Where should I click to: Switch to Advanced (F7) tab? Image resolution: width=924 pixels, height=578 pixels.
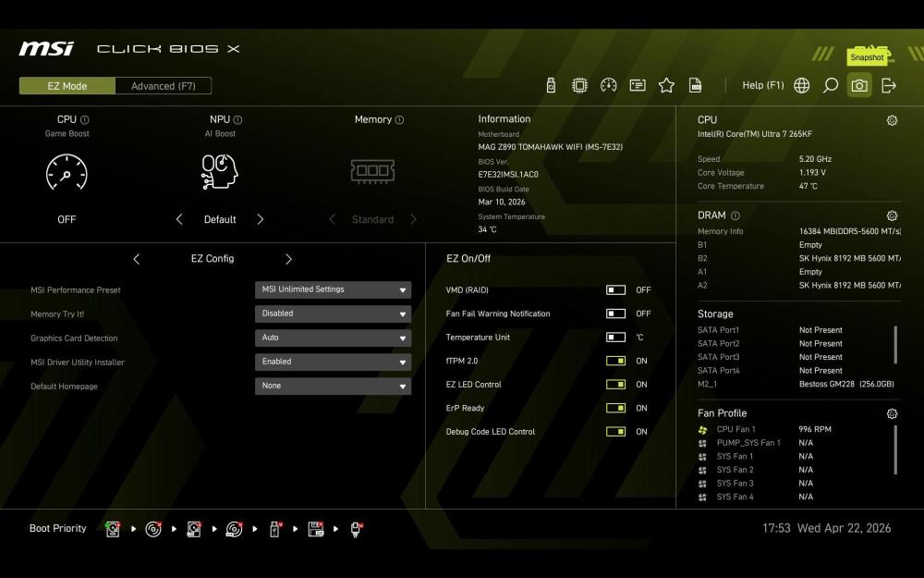click(x=164, y=86)
